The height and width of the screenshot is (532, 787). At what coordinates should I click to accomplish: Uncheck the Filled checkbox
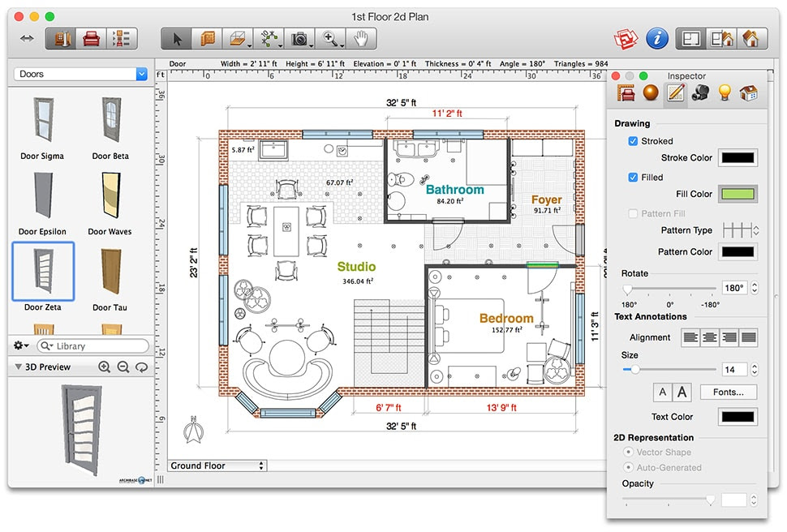[x=633, y=177]
